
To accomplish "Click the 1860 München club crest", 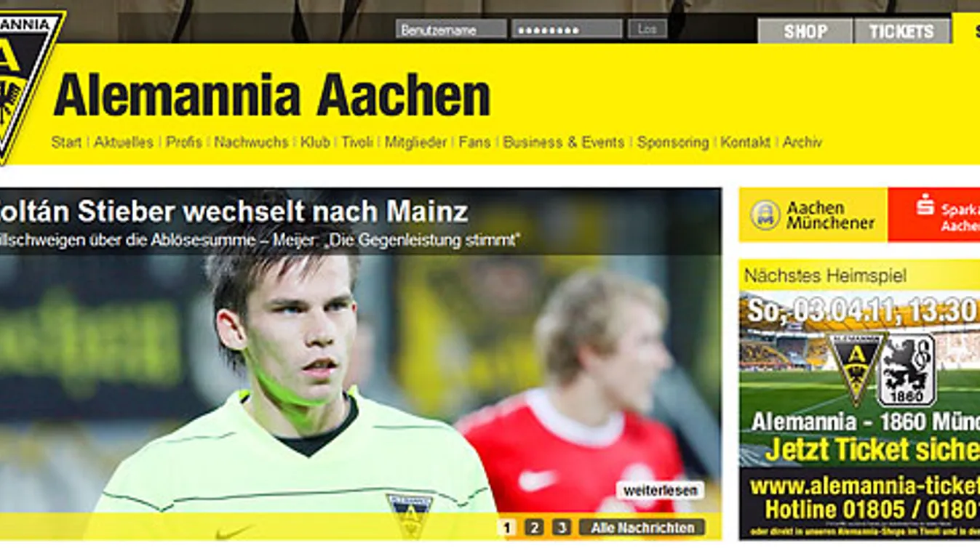I will [x=907, y=370].
